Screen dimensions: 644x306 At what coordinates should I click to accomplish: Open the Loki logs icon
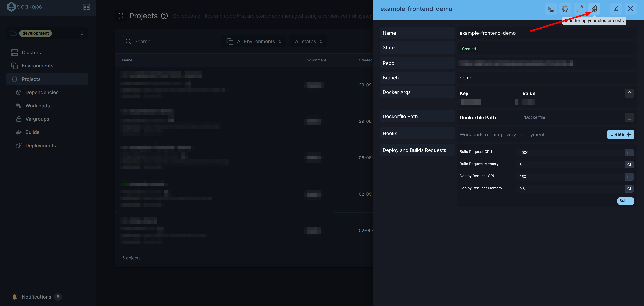click(x=551, y=9)
